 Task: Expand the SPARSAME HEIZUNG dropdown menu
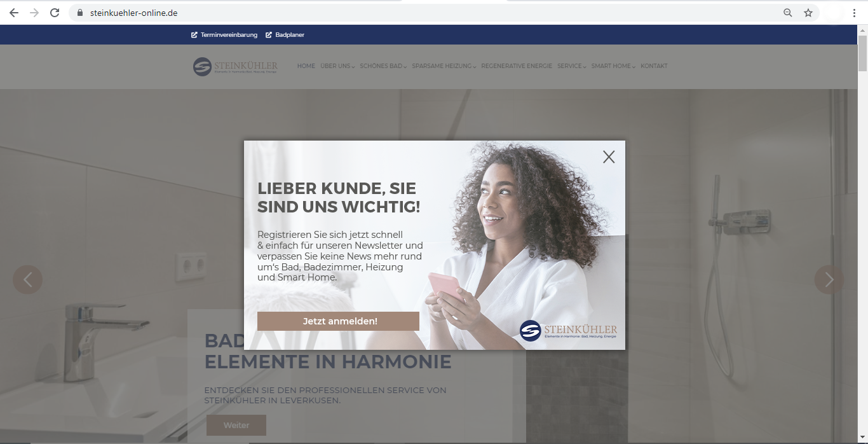(444, 66)
